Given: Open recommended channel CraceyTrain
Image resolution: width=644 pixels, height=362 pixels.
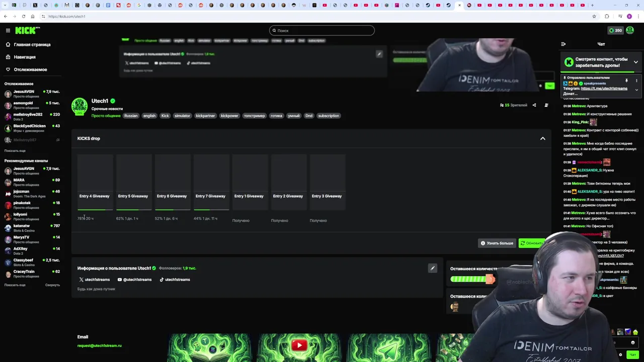Looking at the screenshot, I should point(32,274).
